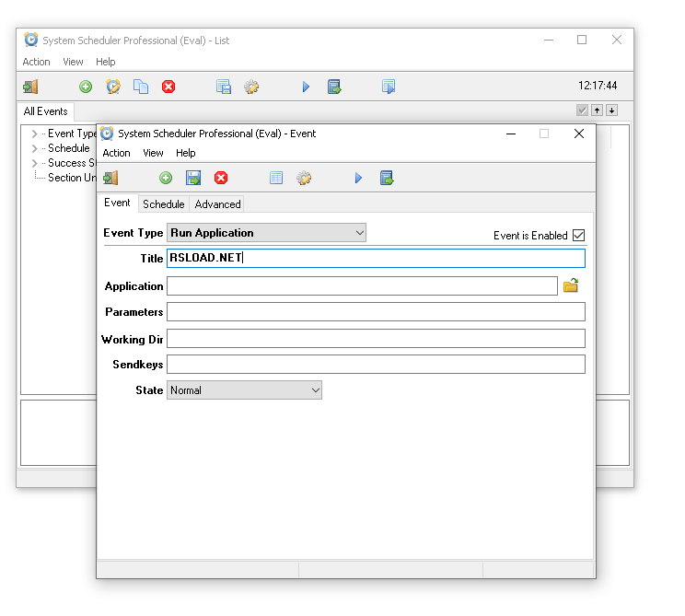Click green add event icon in List window

[86, 87]
